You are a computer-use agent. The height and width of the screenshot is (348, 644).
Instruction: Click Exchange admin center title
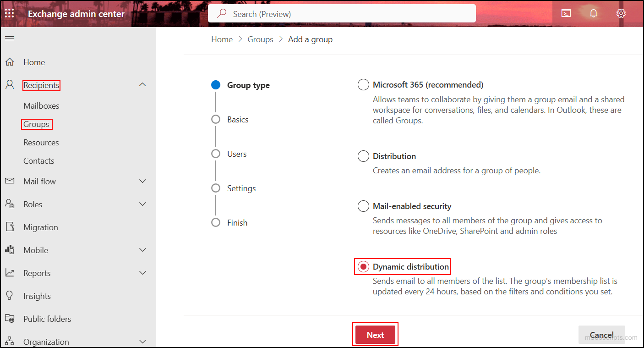point(76,14)
